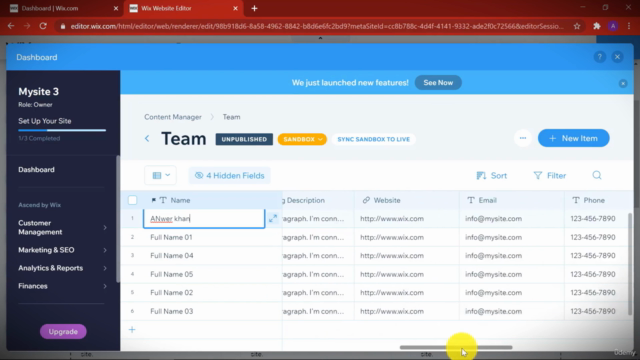Add a New Item
This screenshot has height=360, width=640.
pos(573,138)
